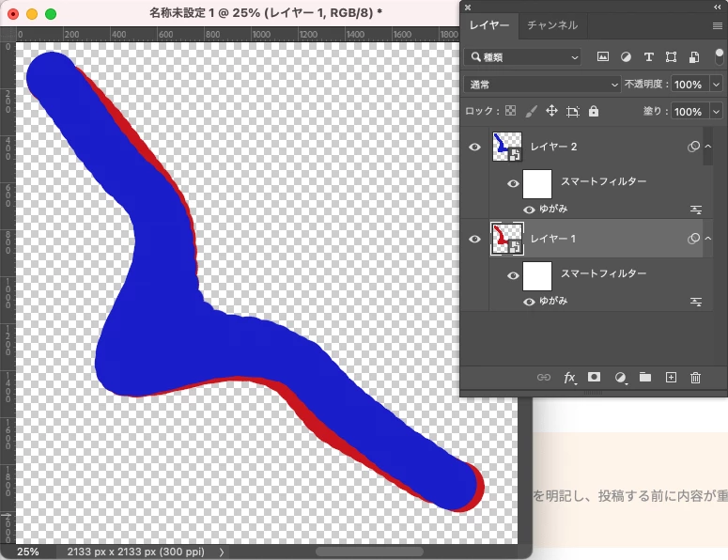Lock artboard nesting icon
This screenshot has height=560, width=728.
click(572, 112)
